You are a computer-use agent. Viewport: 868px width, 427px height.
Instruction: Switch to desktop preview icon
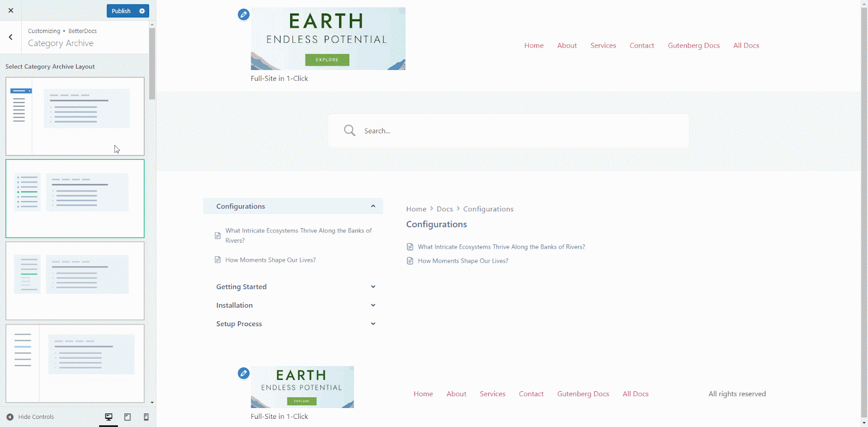click(x=108, y=417)
